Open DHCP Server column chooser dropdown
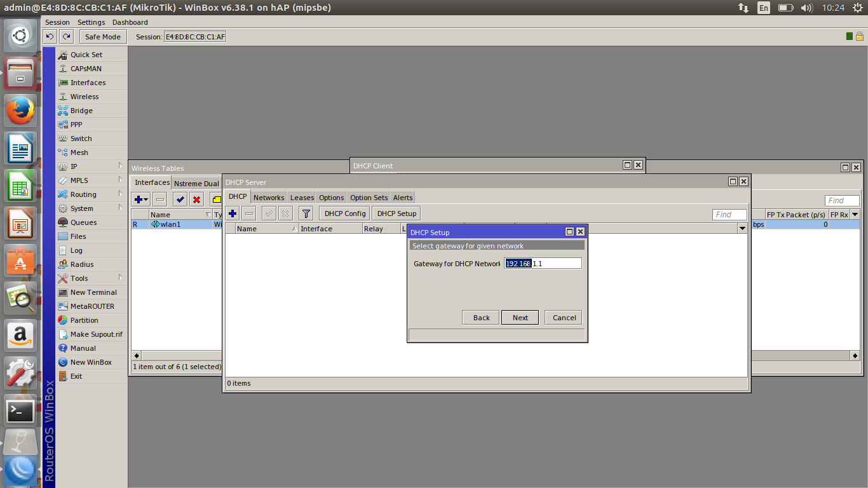868x488 pixels. tap(742, 229)
